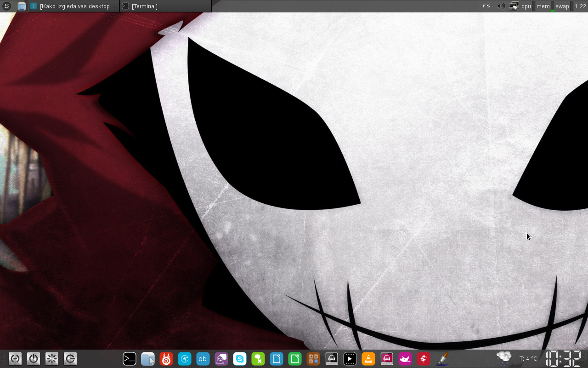588x368 pixels.
Task: Launch the file manager from the dock
Action: coord(148,359)
